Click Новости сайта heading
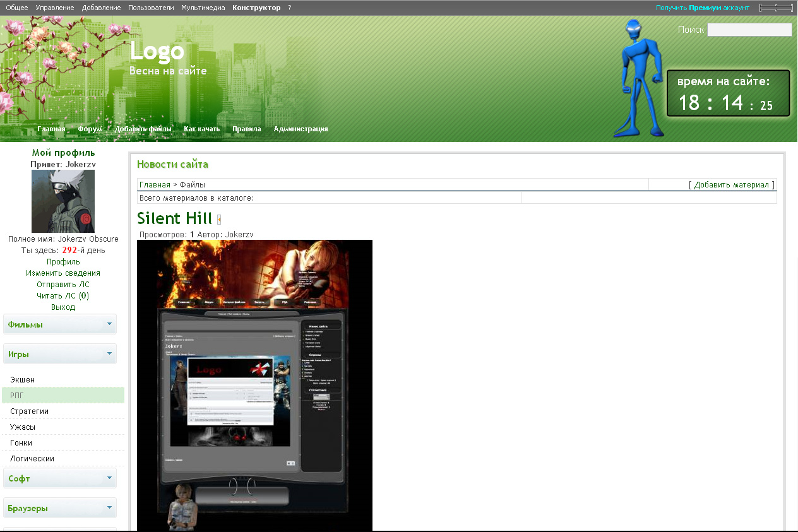This screenshot has width=798, height=532. (172, 165)
